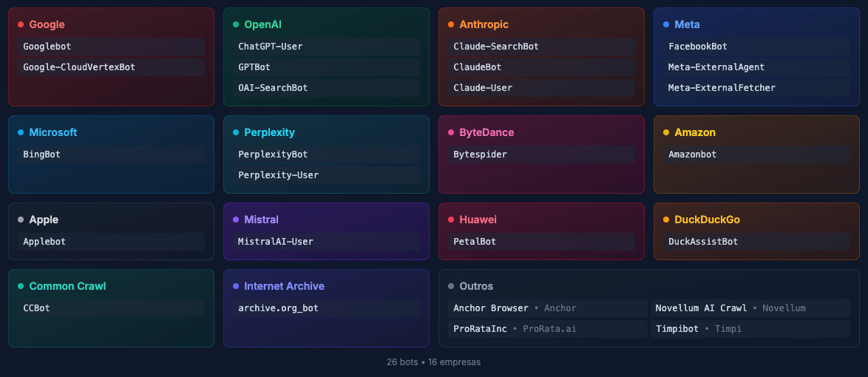
Task: Select the DuckAssistBot entry
Action: point(757,242)
